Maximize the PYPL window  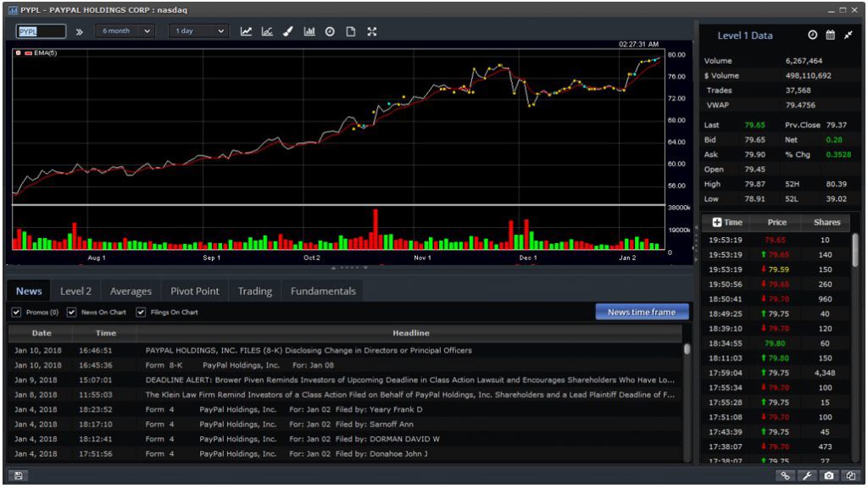pyautogui.click(x=843, y=10)
